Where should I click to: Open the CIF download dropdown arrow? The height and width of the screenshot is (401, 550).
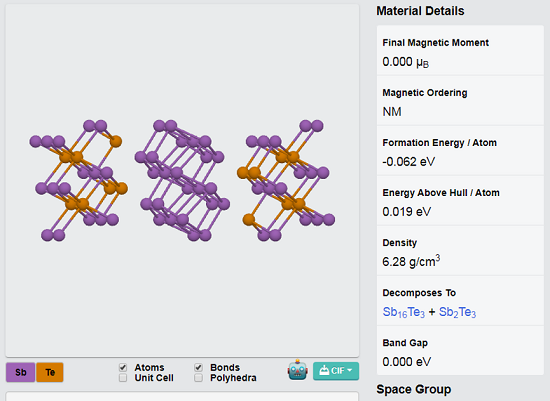click(x=349, y=370)
